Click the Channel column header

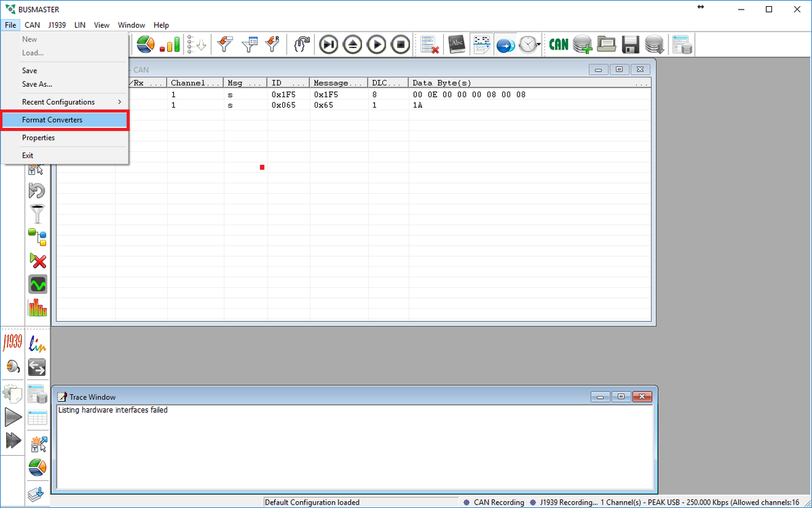tap(196, 83)
